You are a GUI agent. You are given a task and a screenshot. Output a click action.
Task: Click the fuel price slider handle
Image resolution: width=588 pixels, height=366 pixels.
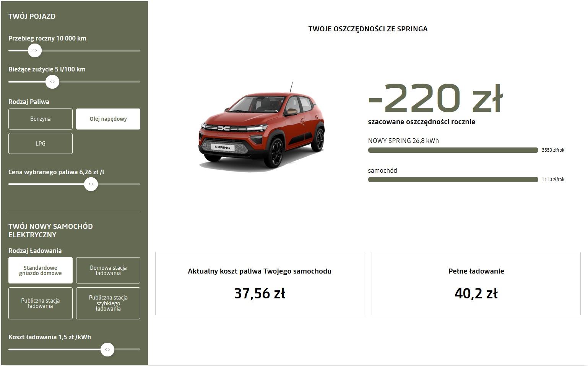coord(91,184)
